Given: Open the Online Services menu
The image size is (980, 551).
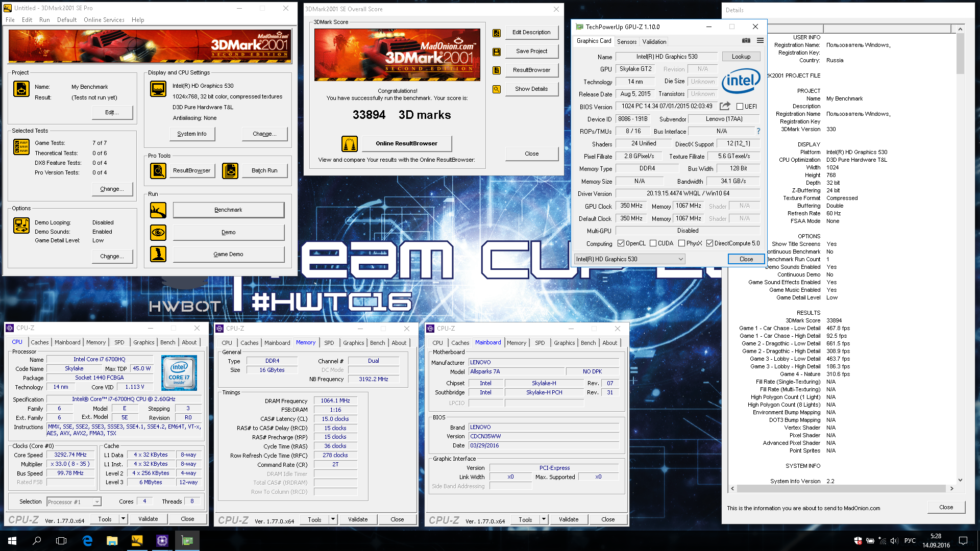Looking at the screenshot, I should [x=104, y=20].
